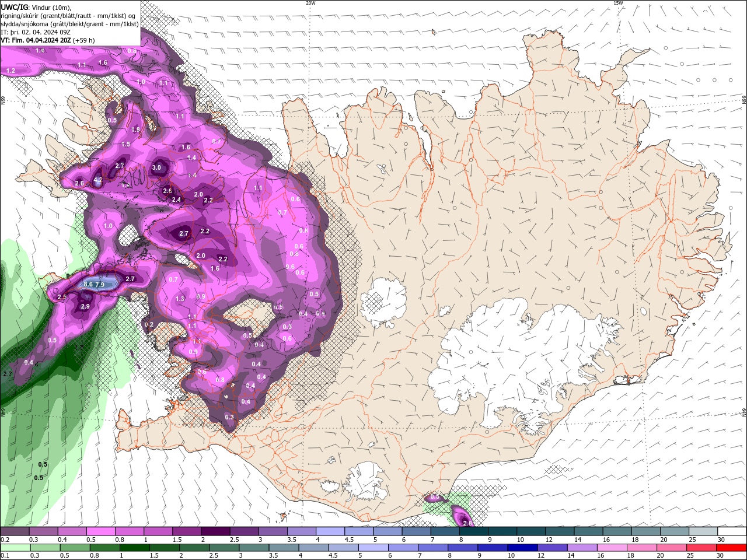This screenshot has width=747, height=560.
Task: Select the dark purple upper swatch between 2 and 2.5
Action: pos(215,531)
